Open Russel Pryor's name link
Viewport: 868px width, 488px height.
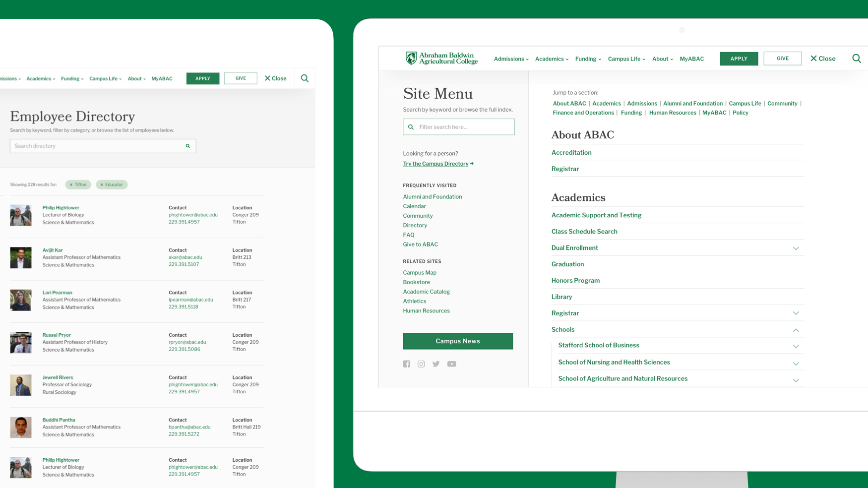click(x=57, y=335)
